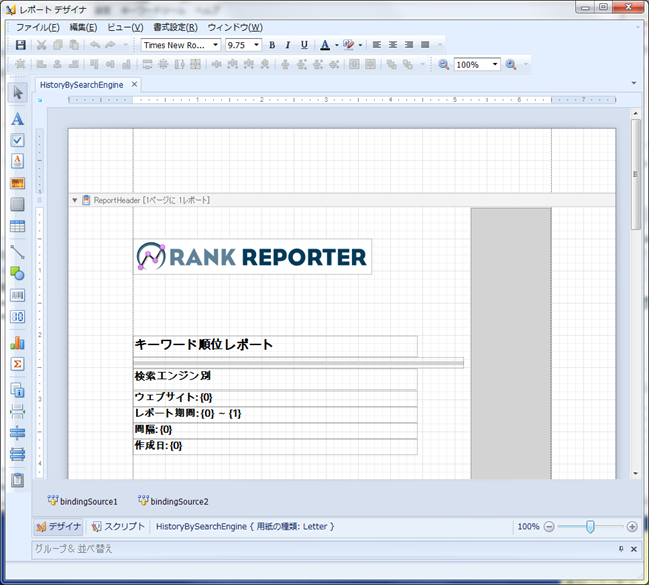649x585 pixels.
Task: Click the status bar zoom slider handle
Action: click(x=591, y=527)
